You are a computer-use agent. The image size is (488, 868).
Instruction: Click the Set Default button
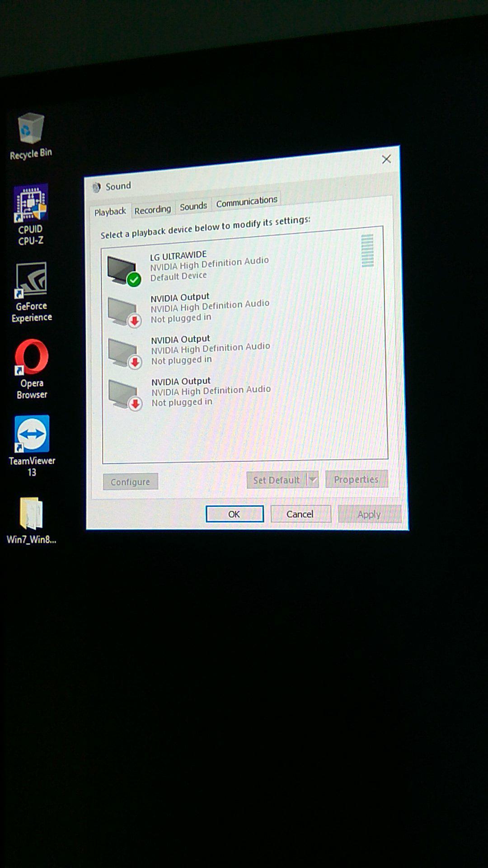(277, 480)
